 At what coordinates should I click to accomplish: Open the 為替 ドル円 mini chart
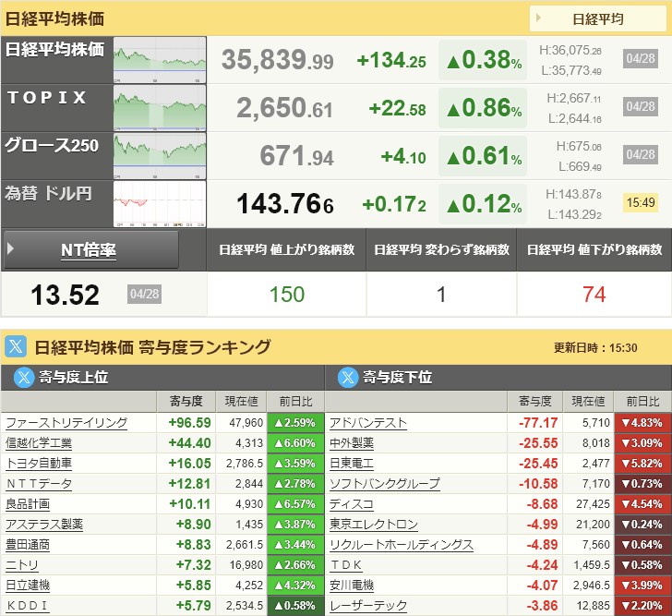click(x=160, y=203)
